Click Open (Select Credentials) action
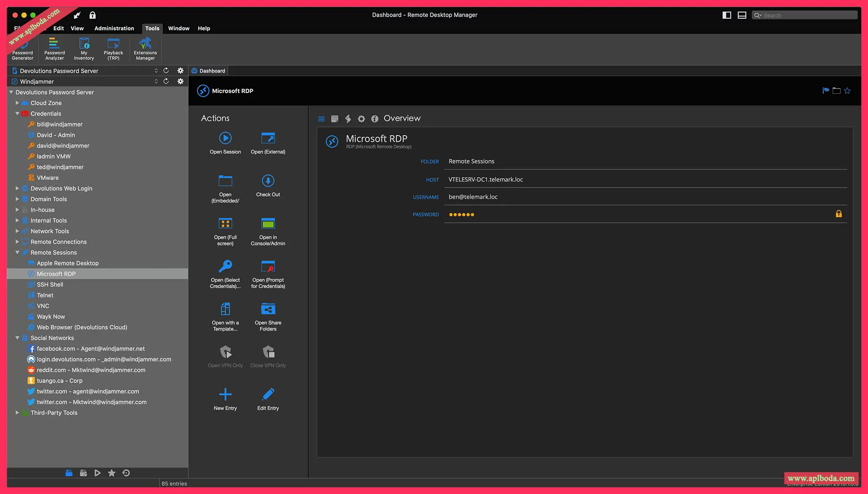 pos(225,274)
